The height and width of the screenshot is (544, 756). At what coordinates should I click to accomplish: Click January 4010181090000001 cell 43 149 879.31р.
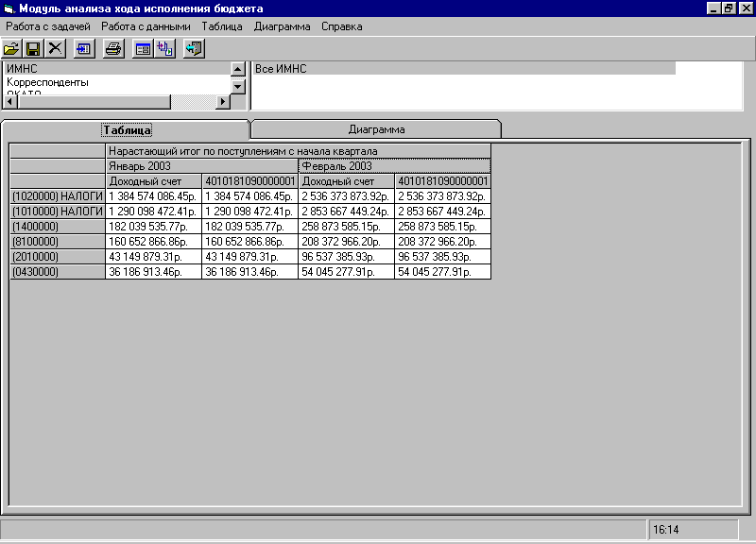[249, 256]
